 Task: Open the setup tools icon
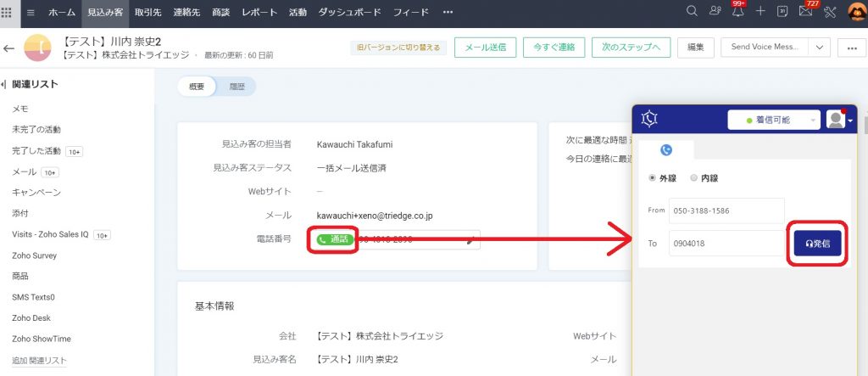pos(829,12)
